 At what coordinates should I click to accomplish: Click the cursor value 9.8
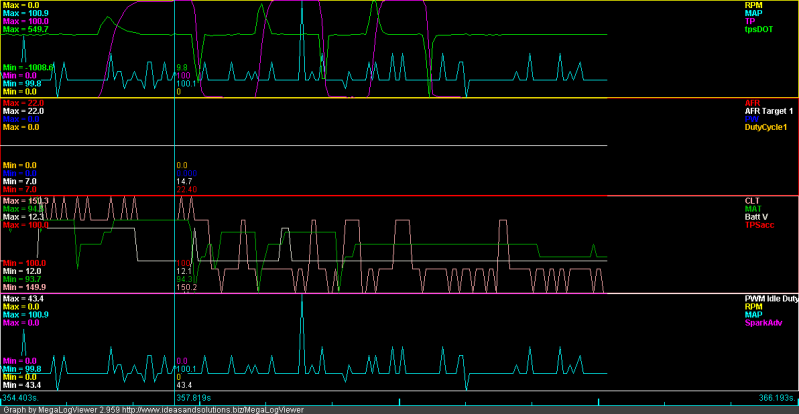pos(182,67)
